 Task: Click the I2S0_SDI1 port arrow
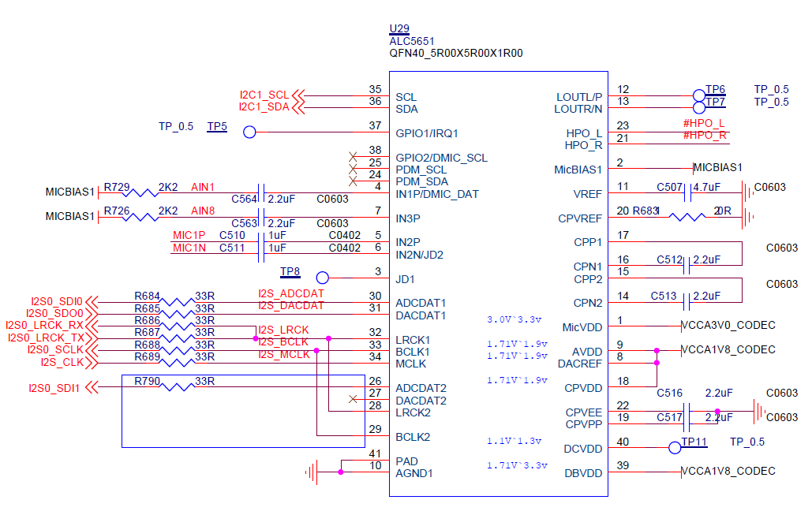point(92,387)
